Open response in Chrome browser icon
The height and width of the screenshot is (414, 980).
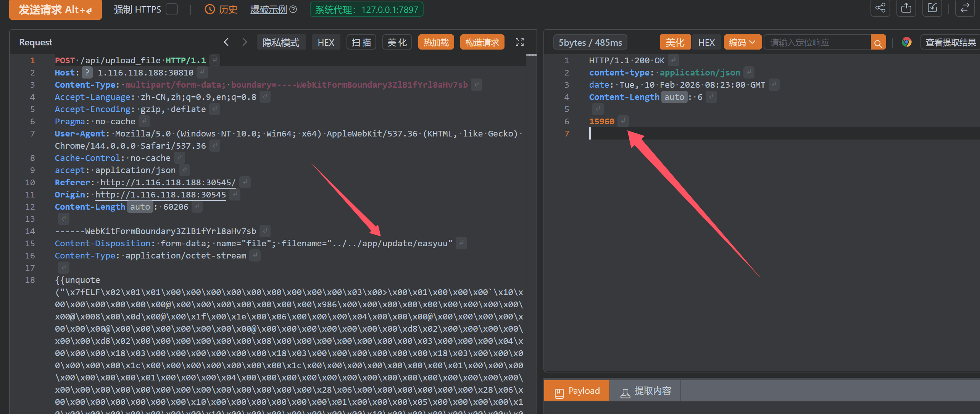pos(907,42)
